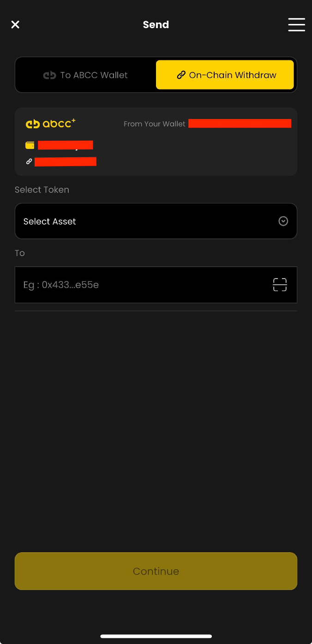Tap the abcc+ logo in wallet card
The image size is (312, 644).
50,124
